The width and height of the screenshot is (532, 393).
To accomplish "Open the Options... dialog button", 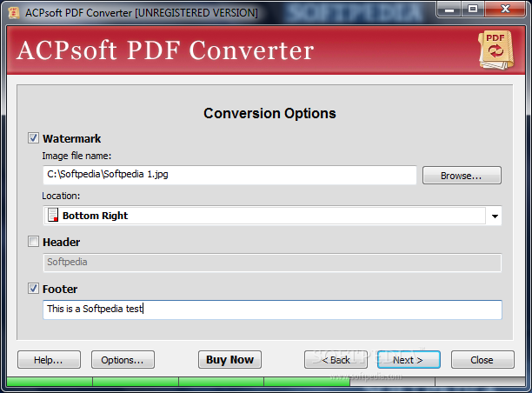I will (123, 360).
